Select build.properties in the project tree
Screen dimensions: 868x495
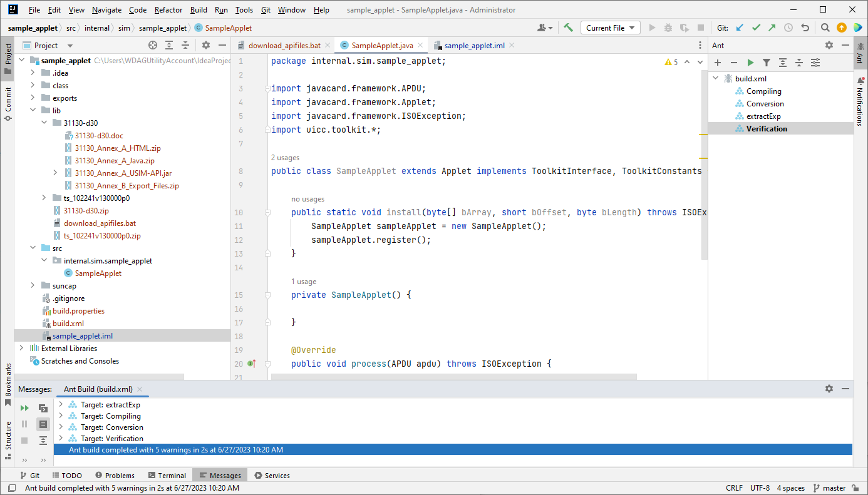click(x=78, y=311)
